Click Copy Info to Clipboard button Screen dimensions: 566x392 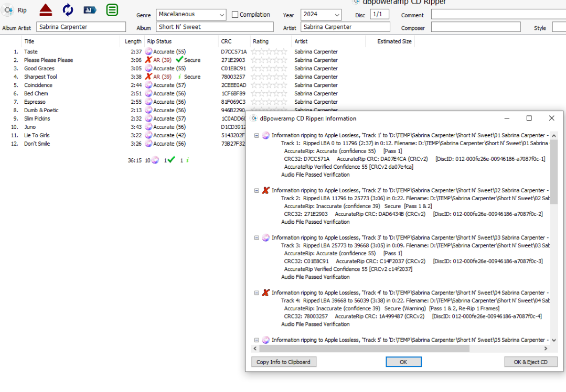284,362
